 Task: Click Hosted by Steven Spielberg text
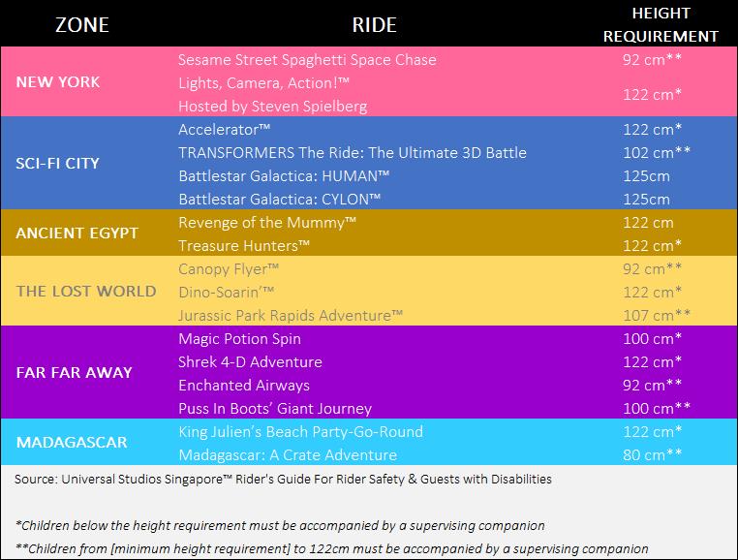tap(272, 107)
